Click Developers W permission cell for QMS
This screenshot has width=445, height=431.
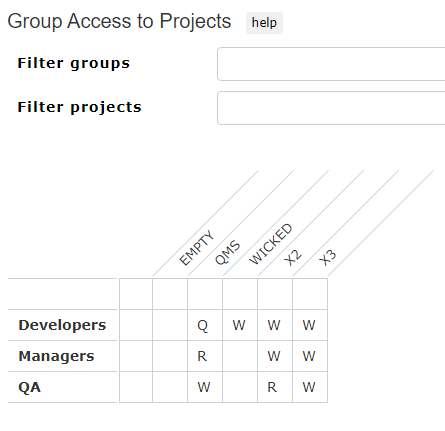[240, 325]
